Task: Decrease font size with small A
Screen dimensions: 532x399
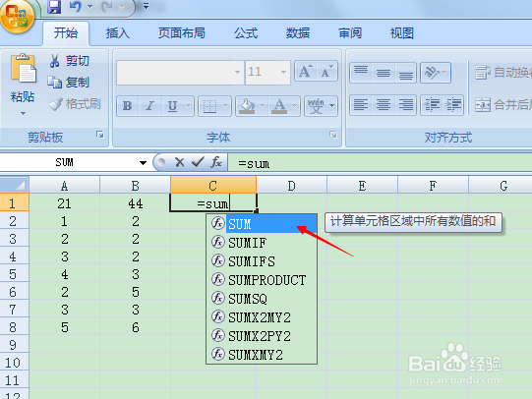Action: 327,71
